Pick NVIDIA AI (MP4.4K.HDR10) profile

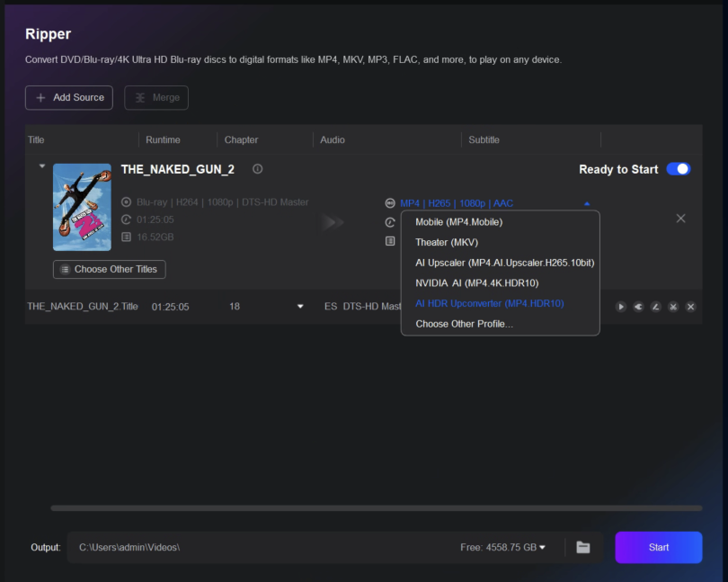point(476,283)
